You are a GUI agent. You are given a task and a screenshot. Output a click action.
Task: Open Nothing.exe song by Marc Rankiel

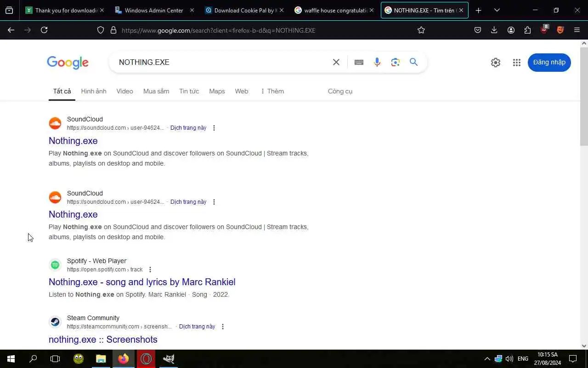(142, 282)
